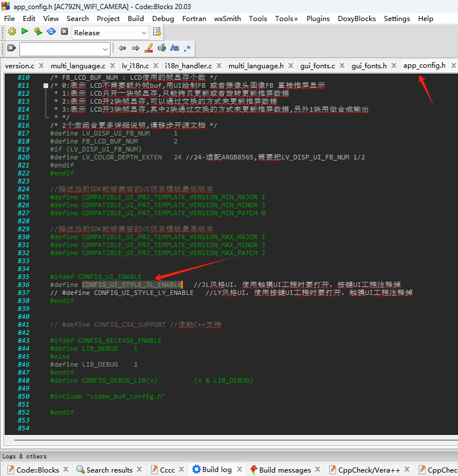Run the project with the green arrow
The width and height of the screenshot is (458, 476).
point(25,31)
